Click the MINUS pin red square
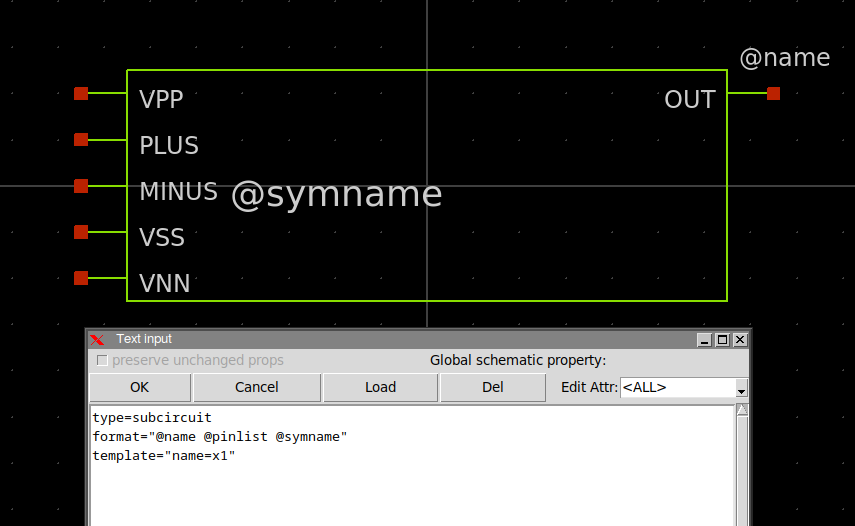 coord(81,186)
